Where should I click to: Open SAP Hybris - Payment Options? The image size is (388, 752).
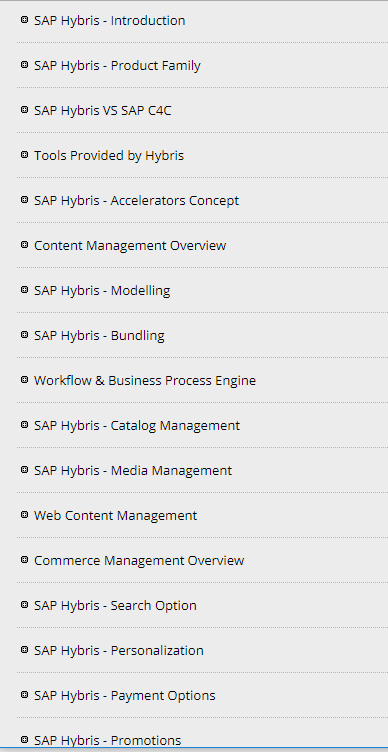click(125, 695)
